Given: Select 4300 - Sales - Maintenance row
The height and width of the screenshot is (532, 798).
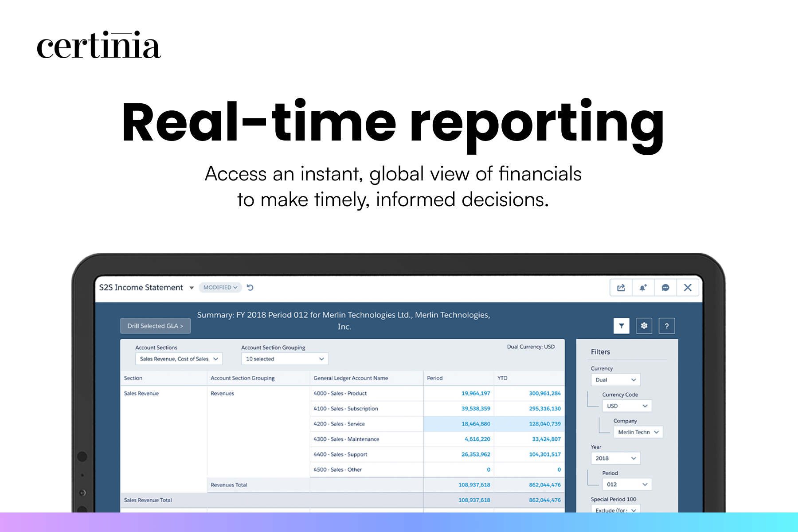Looking at the screenshot, I should click(x=437, y=439).
